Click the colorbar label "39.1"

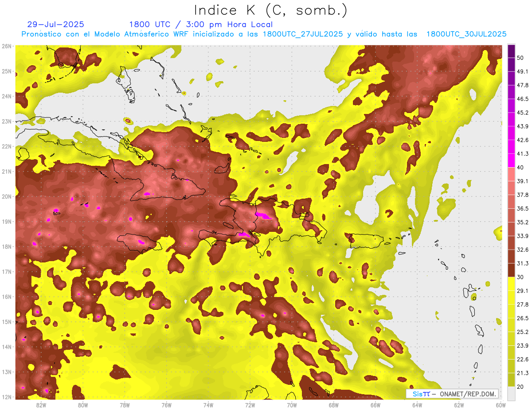(523, 181)
